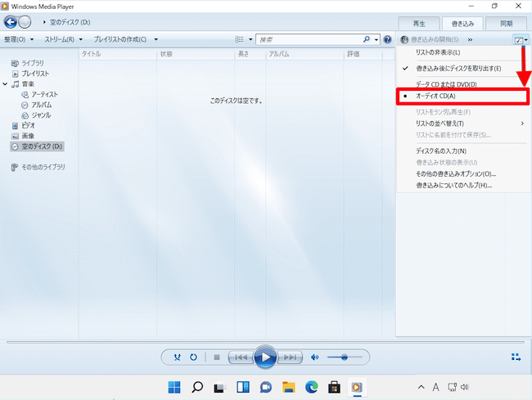Viewport: 532px width, 400px height.
Task: Open the Help question mark icon
Action: [x=387, y=39]
